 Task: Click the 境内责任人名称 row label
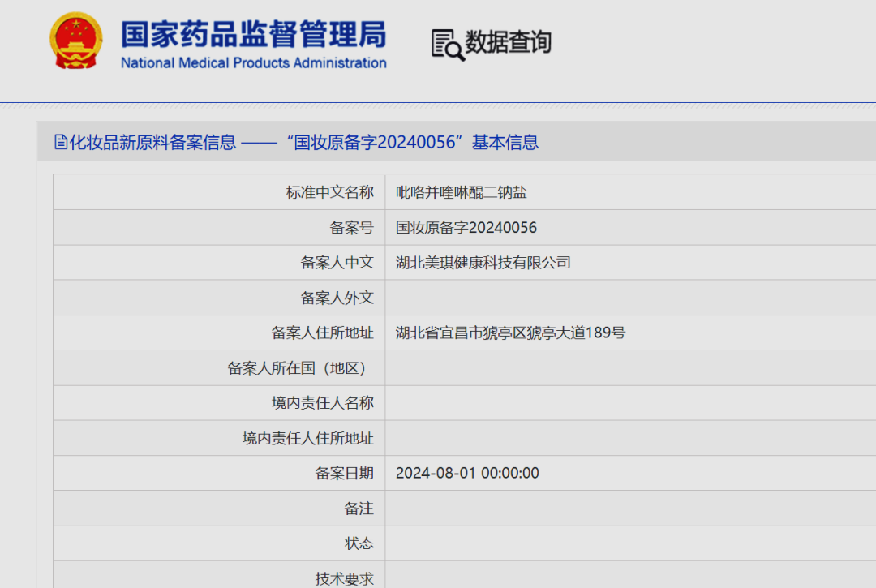pos(322,403)
